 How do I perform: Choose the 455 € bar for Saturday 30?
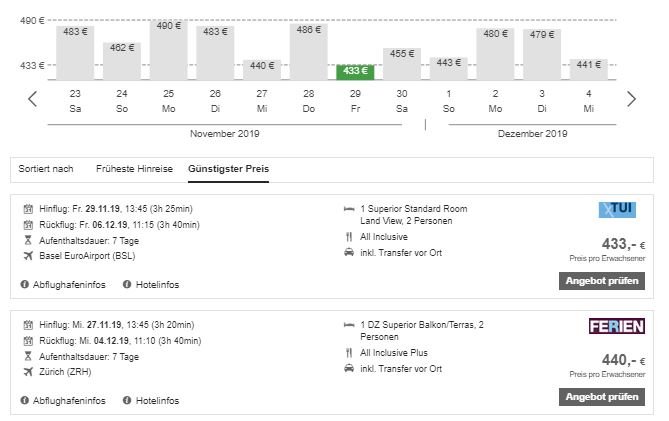[402, 64]
